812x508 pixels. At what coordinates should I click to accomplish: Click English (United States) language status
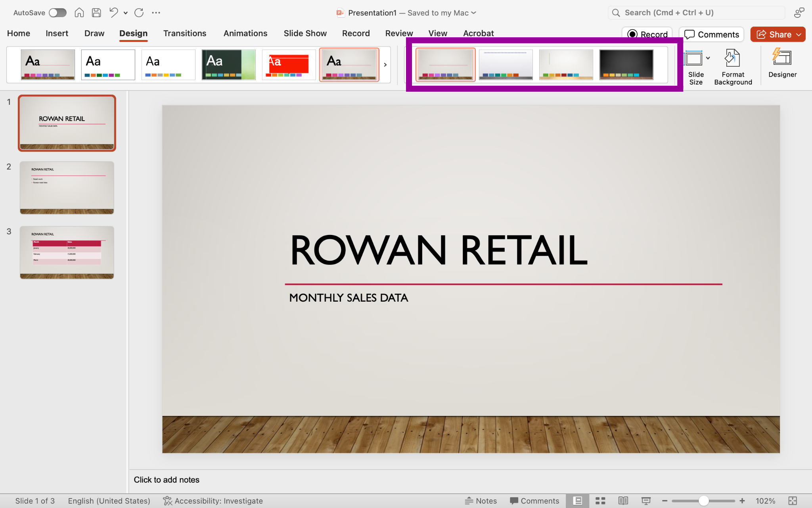click(x=109, y=501)
